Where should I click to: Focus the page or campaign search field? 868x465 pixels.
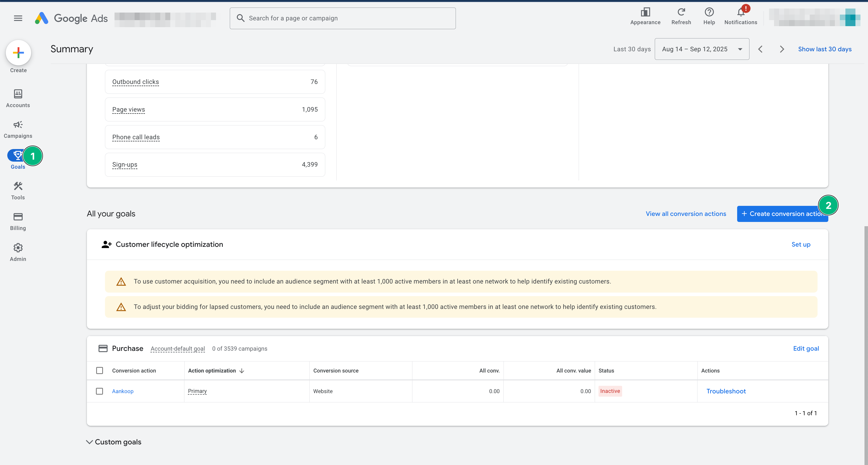tap(342, 18)
